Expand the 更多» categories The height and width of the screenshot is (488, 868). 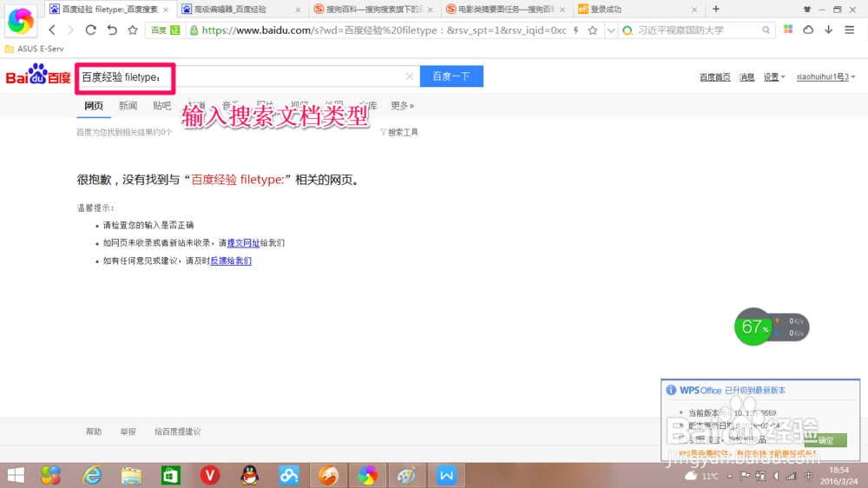pos(403,105)
